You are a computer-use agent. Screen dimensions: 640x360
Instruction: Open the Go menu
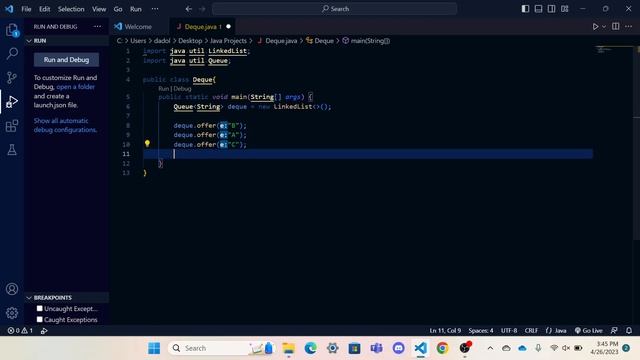pyautogui.click(x=118, y=9)
